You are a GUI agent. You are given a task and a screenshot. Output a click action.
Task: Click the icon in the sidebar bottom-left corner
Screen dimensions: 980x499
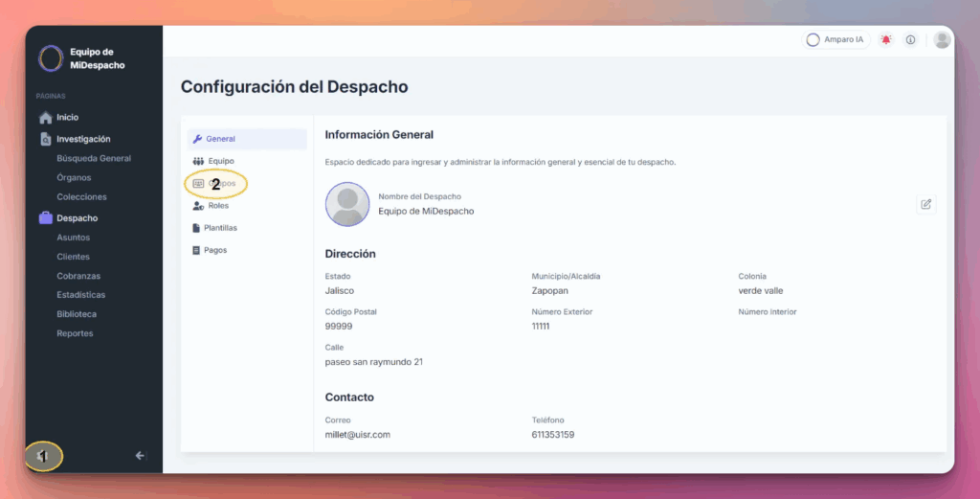click(x=43, y=457)
